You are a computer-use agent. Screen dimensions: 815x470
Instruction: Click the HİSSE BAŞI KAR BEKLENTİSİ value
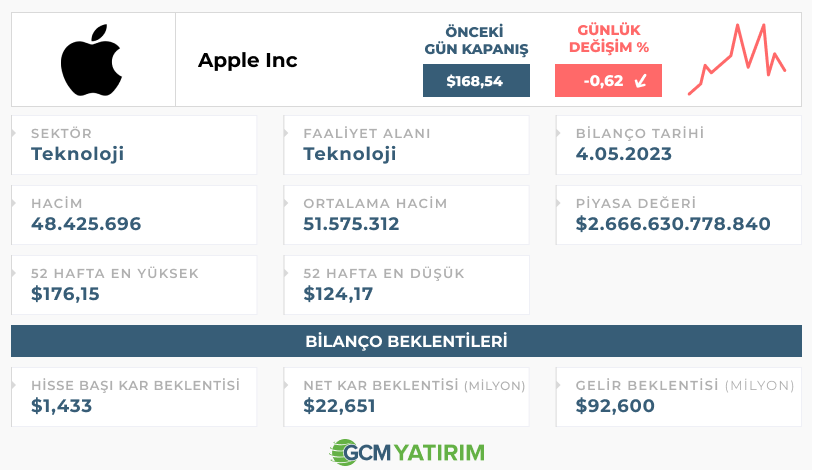61,406
